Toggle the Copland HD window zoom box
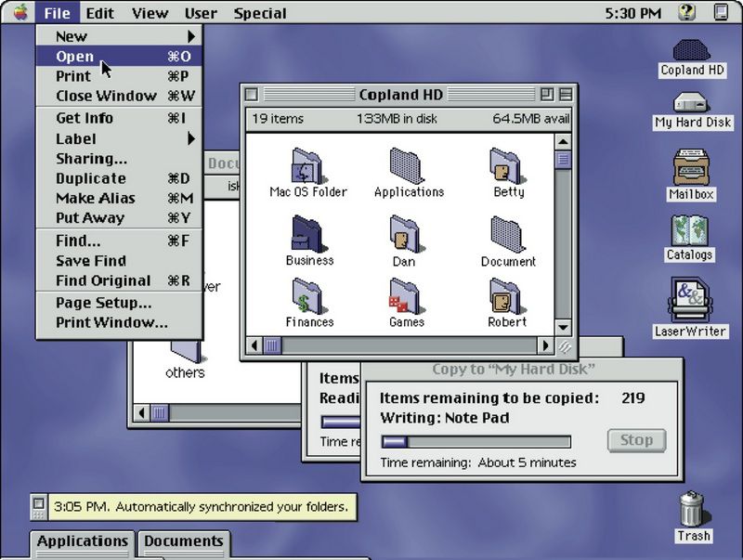Screen dimensions: 743x560 coord(546,95)
